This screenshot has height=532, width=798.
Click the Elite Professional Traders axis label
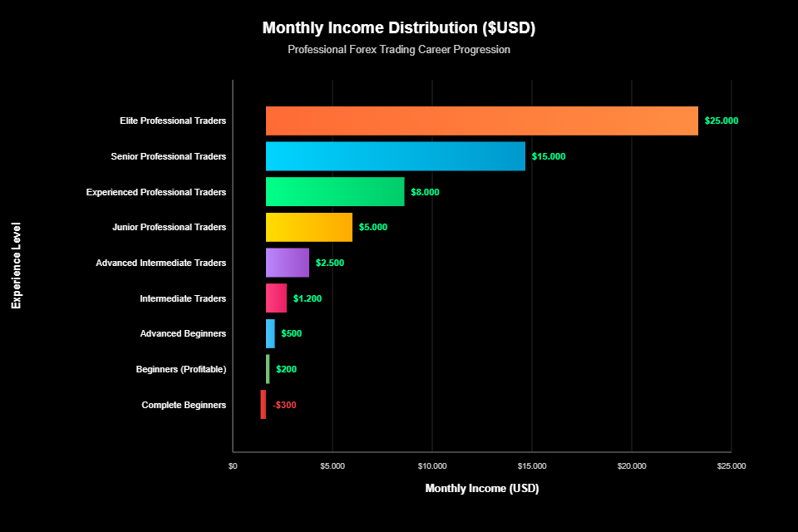click(172, 121)
